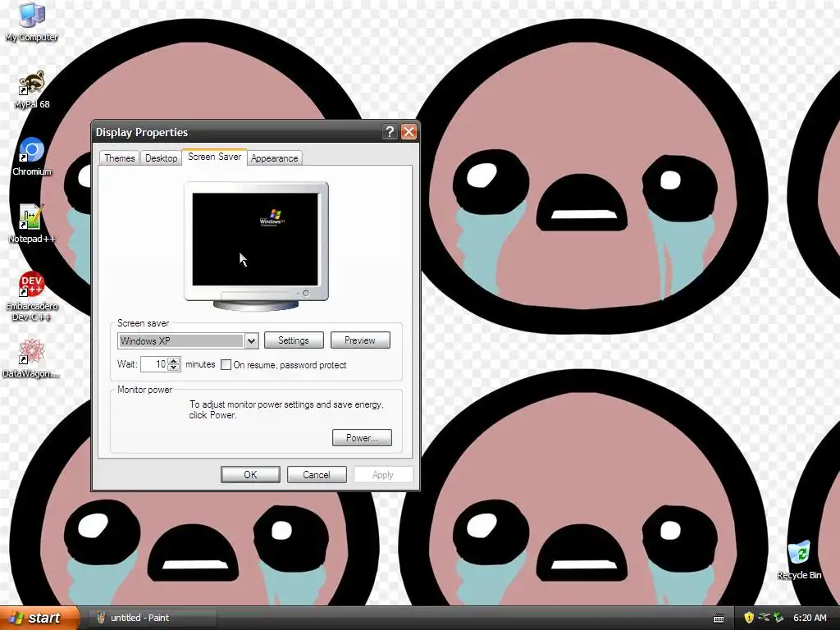Click the help question mark button
Viewport: 840px width, 630px height.
click(x=390, y=132)
